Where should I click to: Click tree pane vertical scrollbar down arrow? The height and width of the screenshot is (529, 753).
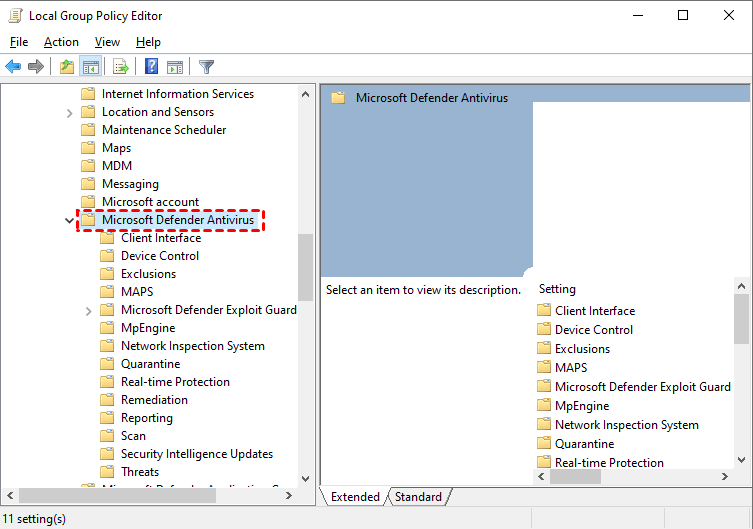pyautogui.click(x=305, y=479)
